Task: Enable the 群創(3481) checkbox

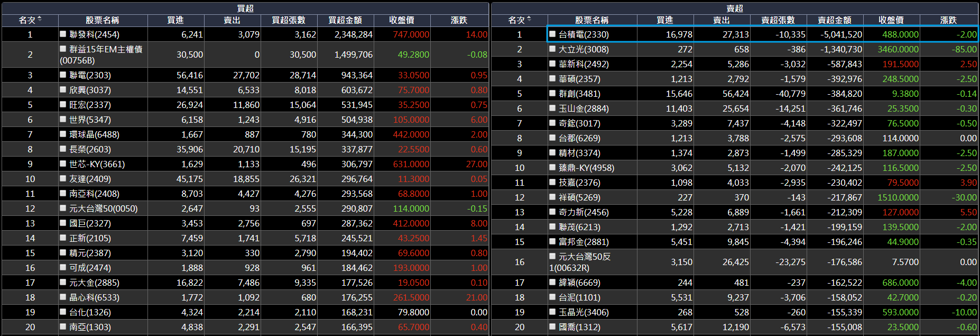Action: pyautogui.click(x=552, y=93)
